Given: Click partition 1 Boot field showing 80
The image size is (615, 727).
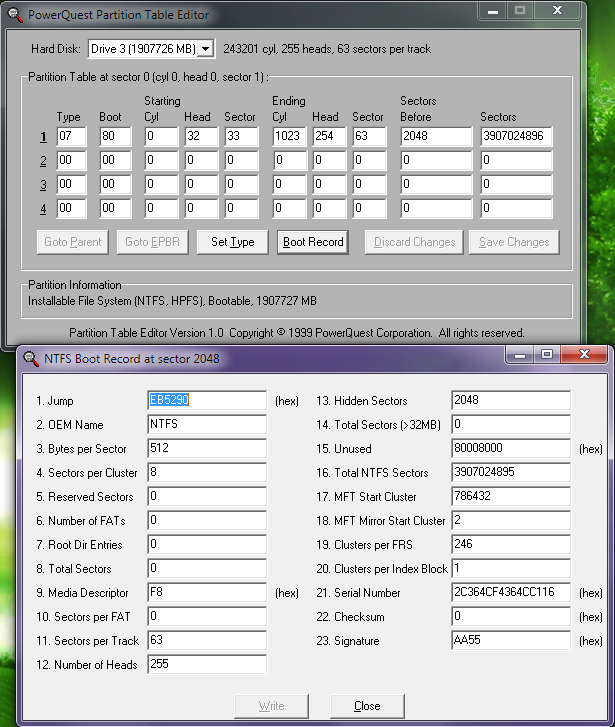Looking at the screenshot, I should (115, 136).
